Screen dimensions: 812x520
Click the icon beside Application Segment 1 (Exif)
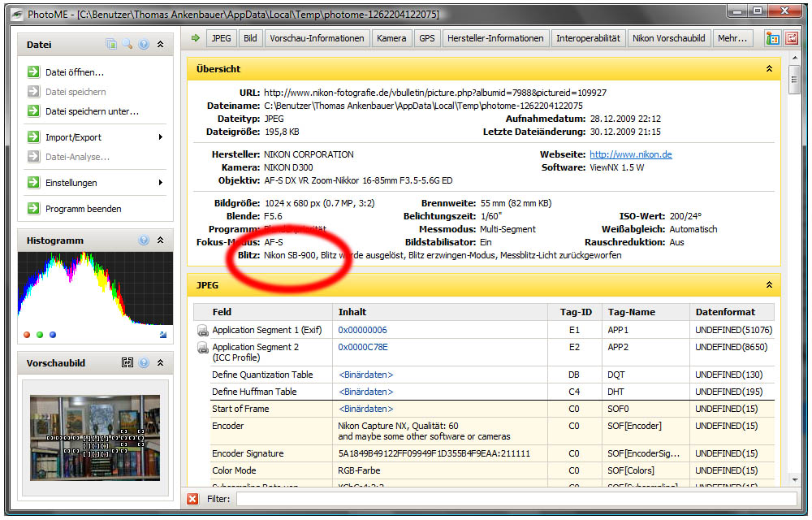coord(202,330)
